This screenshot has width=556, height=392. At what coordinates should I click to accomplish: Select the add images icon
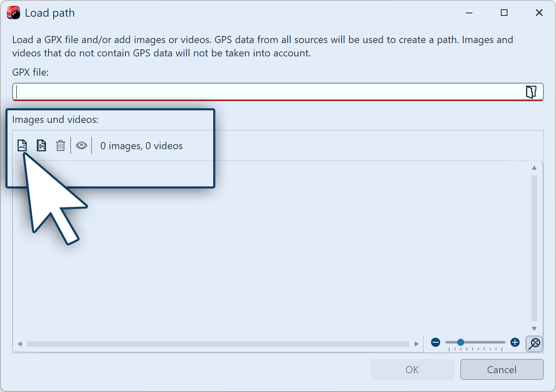point(22,145)
